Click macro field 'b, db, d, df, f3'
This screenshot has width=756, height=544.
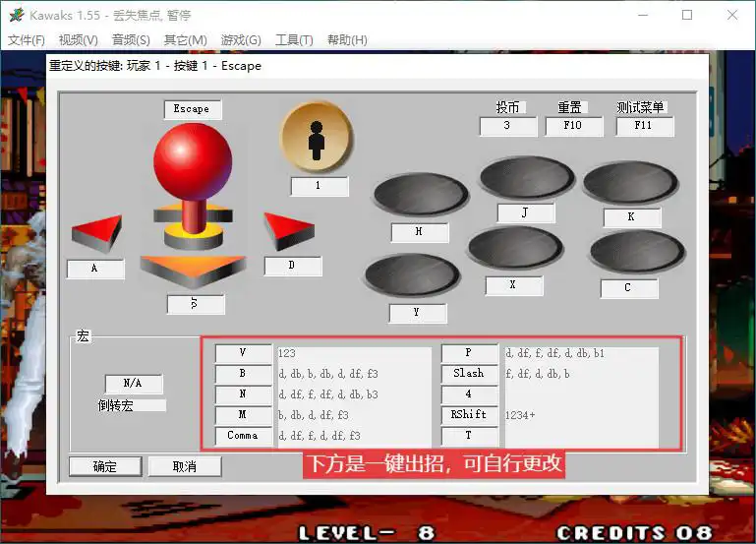[354, 416]
